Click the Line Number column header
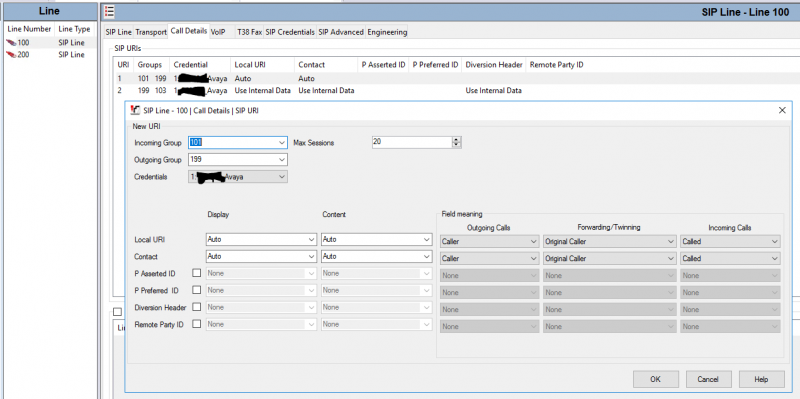The height and width of the screenshot is (399, 800). (x=29, y=29)
